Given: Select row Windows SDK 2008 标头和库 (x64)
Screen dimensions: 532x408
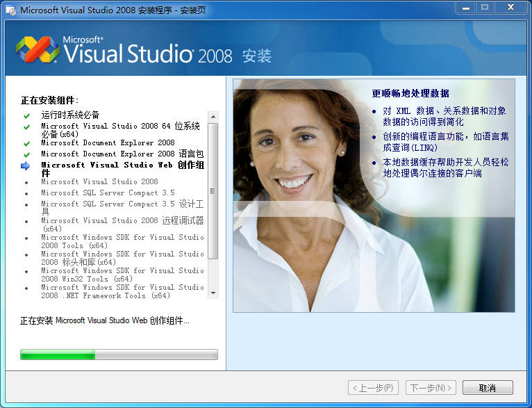Looking at the screenshot, I should coord(122,258).
